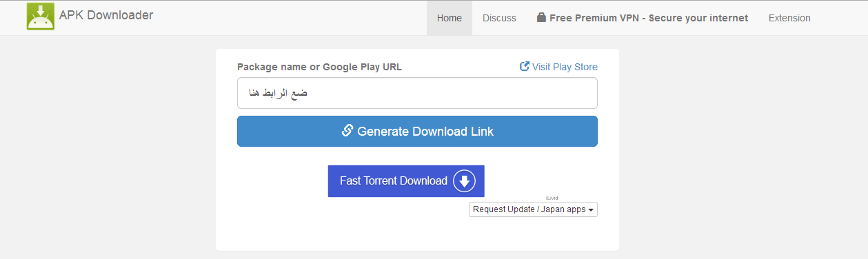Open the Home tab
This screenshot has height=259, width=868.
pos(450,18)
